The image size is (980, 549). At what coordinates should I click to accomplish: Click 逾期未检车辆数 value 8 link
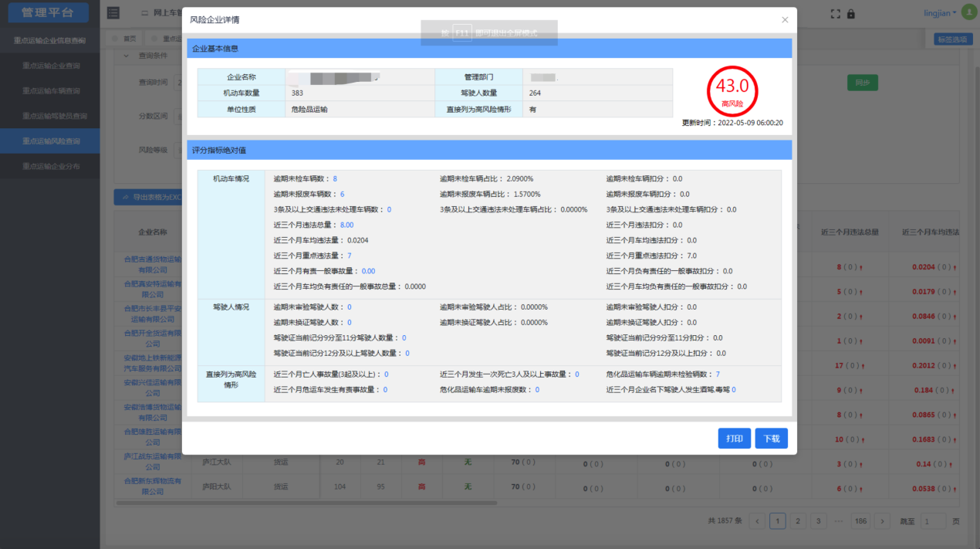tap(335, 179)
